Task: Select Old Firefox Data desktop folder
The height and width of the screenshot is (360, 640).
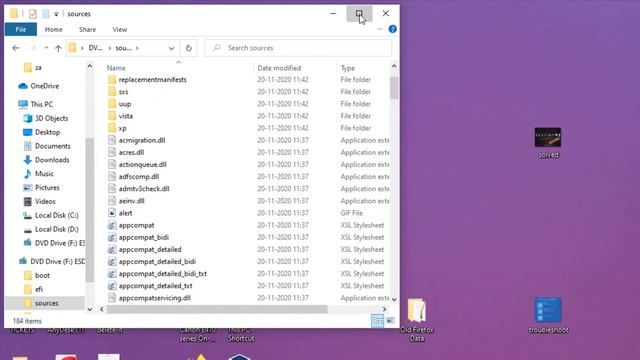Action: click(417, 320)
